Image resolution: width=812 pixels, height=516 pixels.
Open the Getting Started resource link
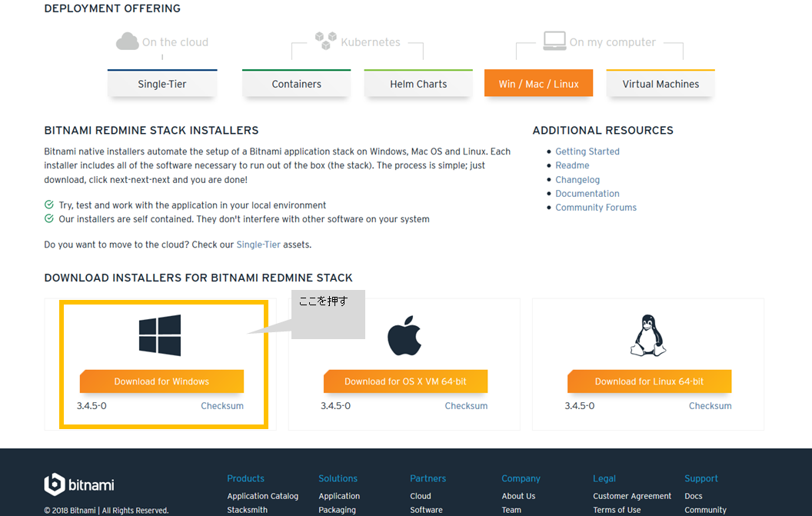587,151
